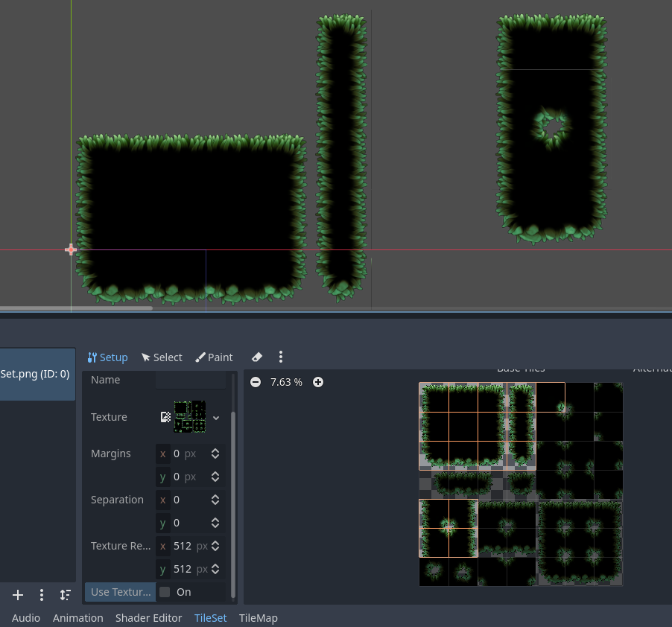Image resolution: width=672 pixels, height=627 pixels.
Task: Open the TileSet editor's three-dot options menu
Action: click(x=281, y=357)
